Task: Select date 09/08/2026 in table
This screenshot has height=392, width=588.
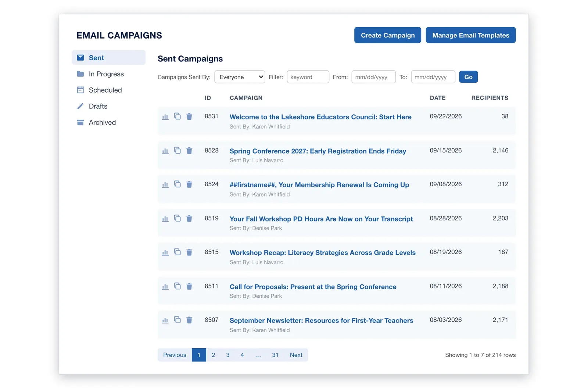Action: pyautogui.click(x=446, y=184)
